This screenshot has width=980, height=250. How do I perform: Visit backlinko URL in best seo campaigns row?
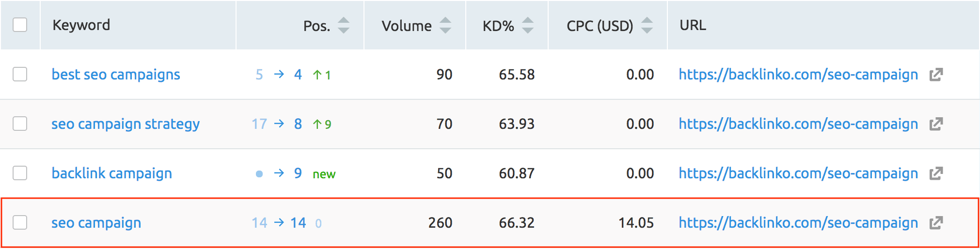798,75
